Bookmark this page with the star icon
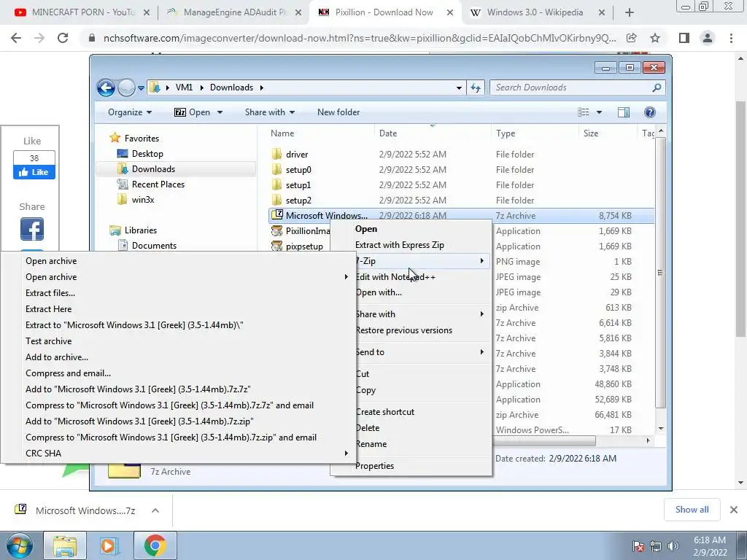The image size is (747, 560). (655, 38)
